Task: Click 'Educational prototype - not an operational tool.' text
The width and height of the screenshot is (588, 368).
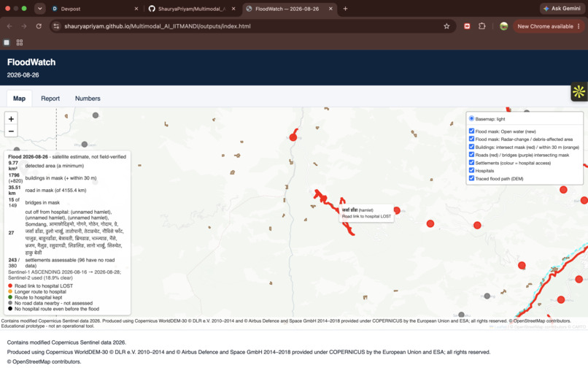Action: tap(47, 326)
